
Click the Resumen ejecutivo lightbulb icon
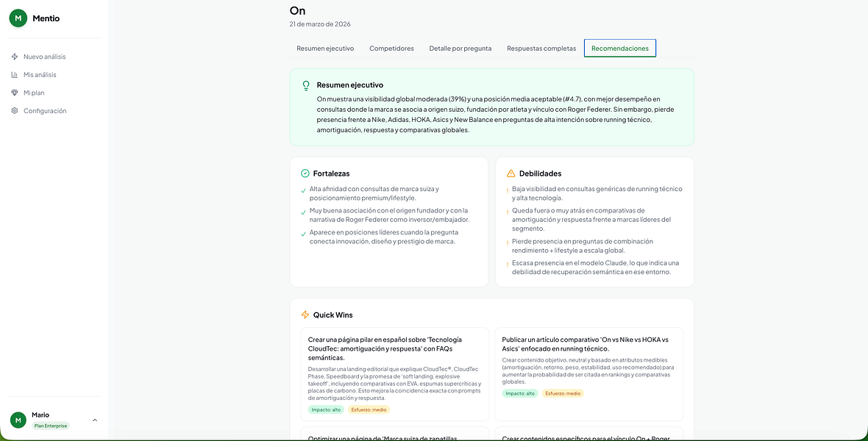coord(305,85)
